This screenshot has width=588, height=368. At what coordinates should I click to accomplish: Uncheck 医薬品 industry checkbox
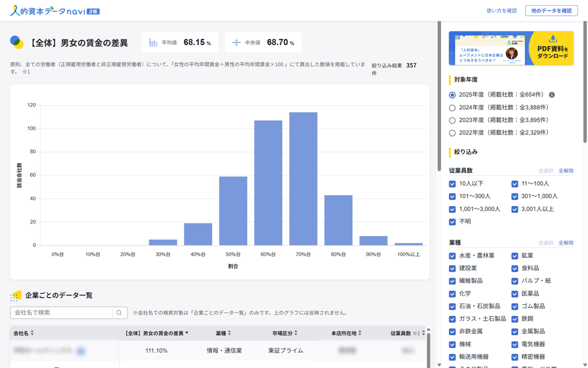pyautogui.click(x=514, y=294)
